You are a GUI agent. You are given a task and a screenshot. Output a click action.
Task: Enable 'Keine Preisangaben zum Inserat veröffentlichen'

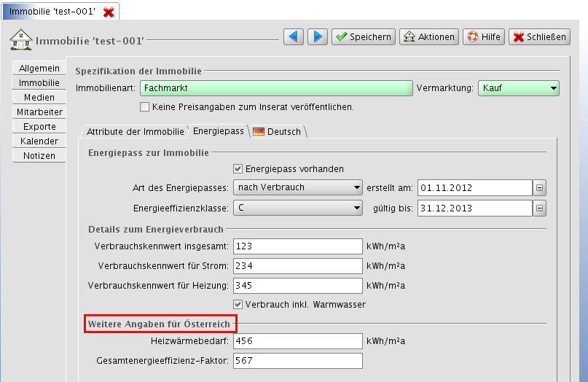point(144,107)
